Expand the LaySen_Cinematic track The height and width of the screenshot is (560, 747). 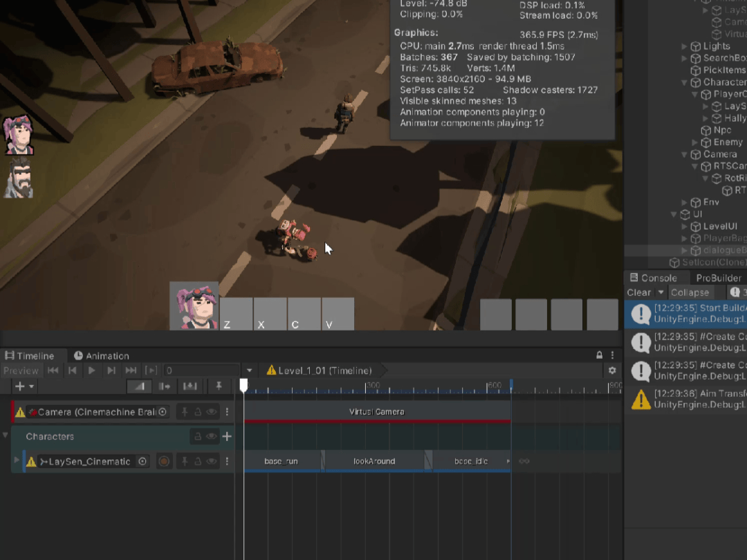pyautogui.click(x=17, y=460)
